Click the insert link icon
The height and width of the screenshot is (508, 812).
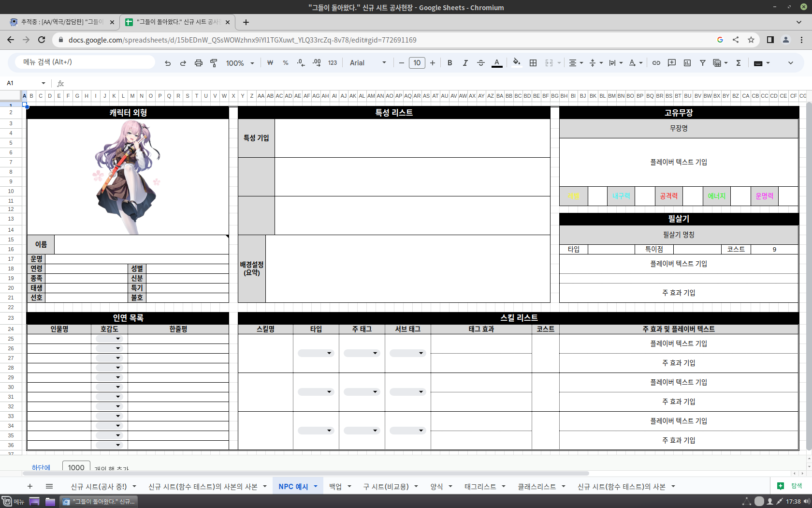(656, 63)
